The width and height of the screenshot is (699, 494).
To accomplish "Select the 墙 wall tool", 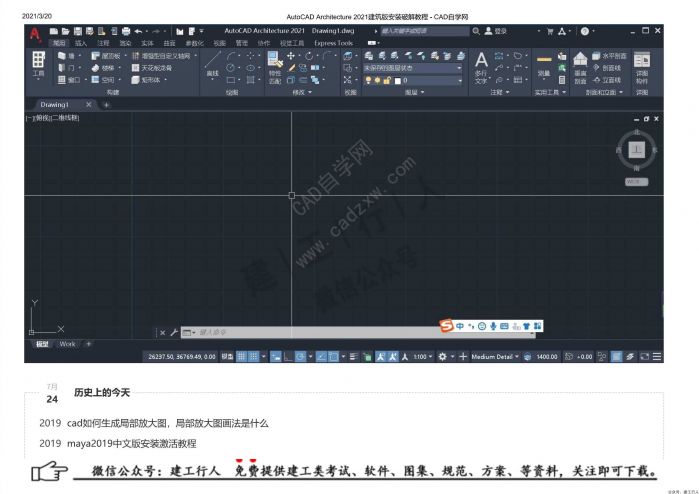I will (66, 56).
